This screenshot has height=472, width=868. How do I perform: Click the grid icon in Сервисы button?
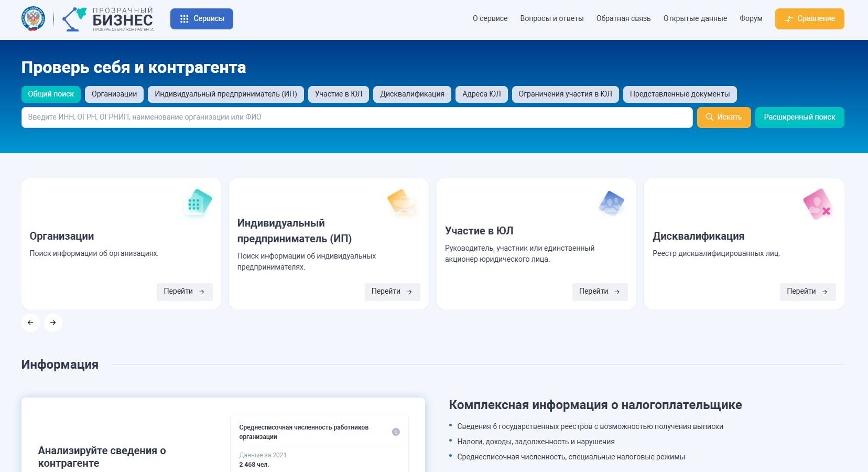coord(184,18)
